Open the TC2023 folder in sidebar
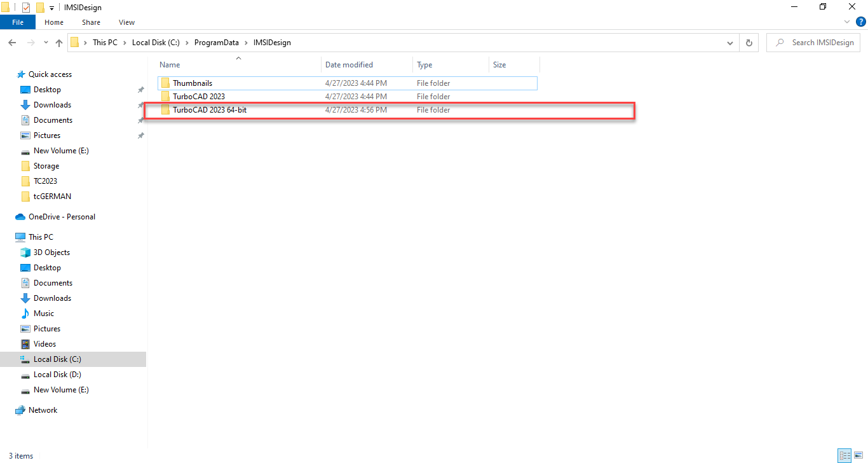 (45, 181)
